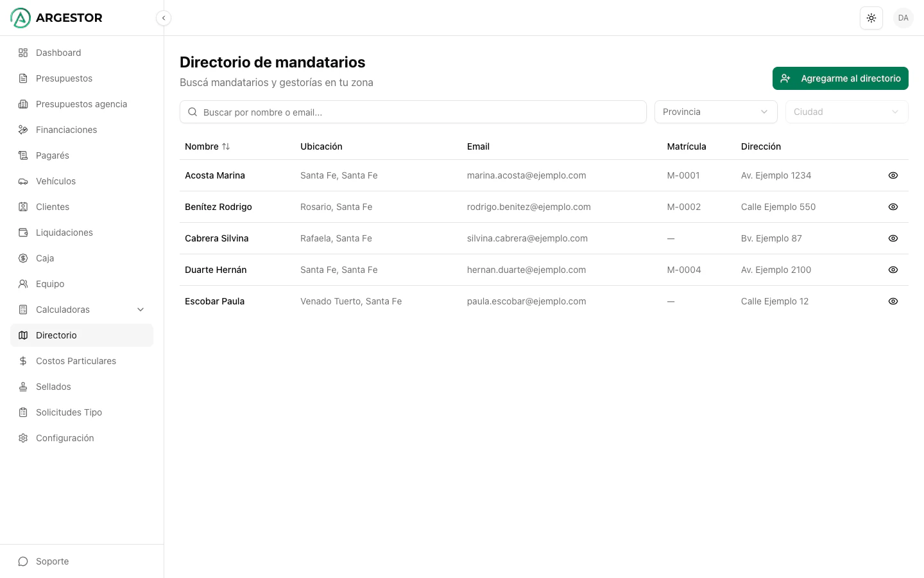Click the Sellados stamp icon

[x=23, y=387]
